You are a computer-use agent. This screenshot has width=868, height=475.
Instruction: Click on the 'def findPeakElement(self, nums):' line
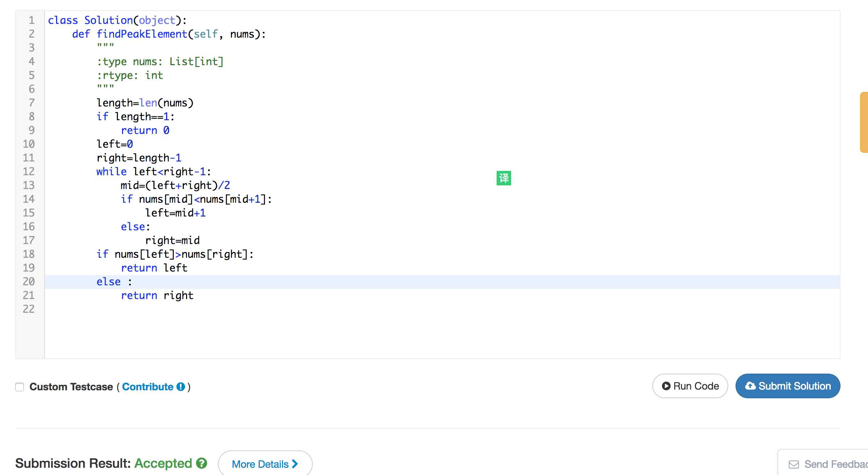[x=169, y=34]
